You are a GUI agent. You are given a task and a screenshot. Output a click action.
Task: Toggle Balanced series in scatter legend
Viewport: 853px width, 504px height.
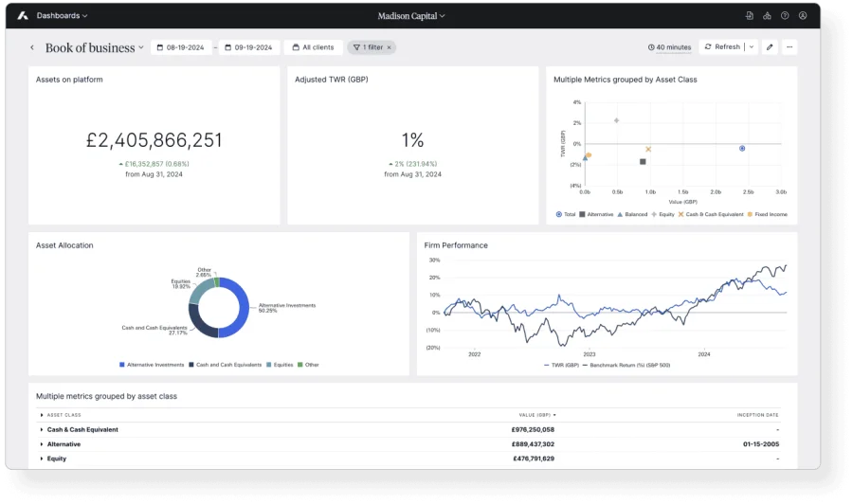pyautogui.click(x=632, y=214)
